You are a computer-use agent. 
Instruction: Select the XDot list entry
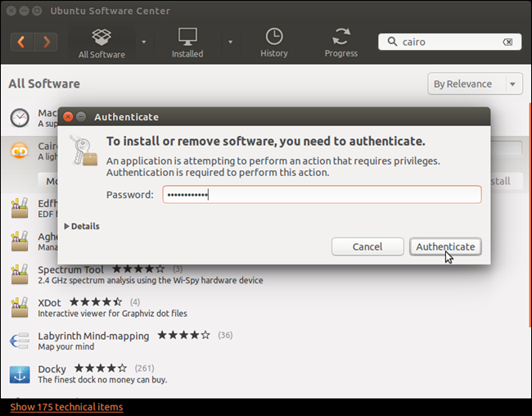[x=264, y=308]
